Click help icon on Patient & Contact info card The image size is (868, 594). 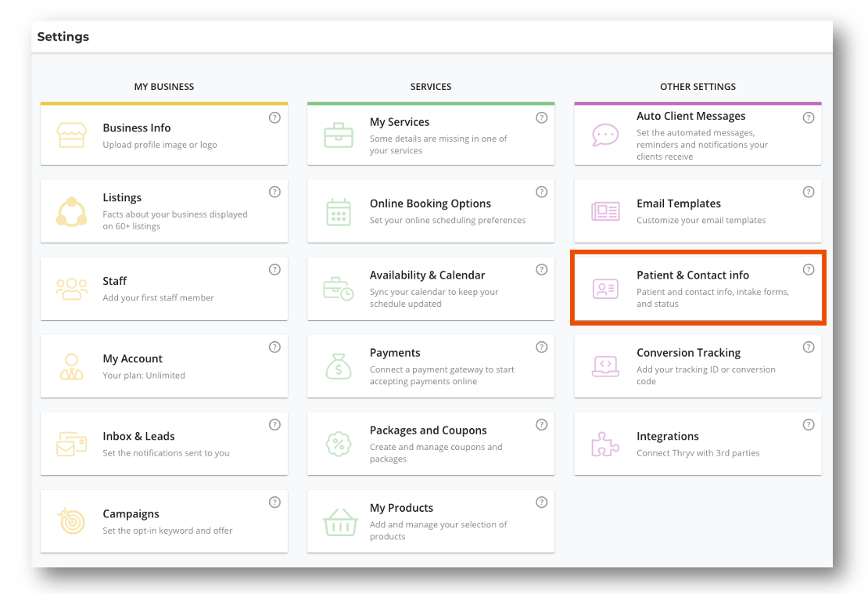[x=809, y=269]
